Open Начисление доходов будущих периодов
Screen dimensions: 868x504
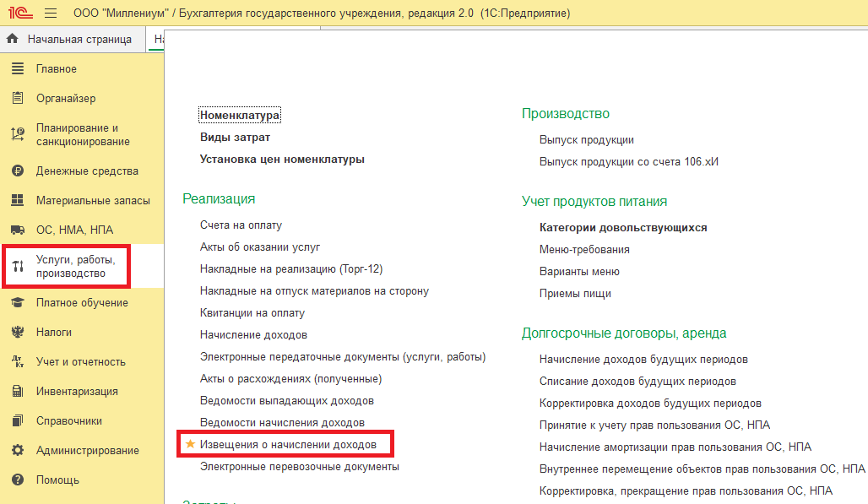tap(643, 359)
